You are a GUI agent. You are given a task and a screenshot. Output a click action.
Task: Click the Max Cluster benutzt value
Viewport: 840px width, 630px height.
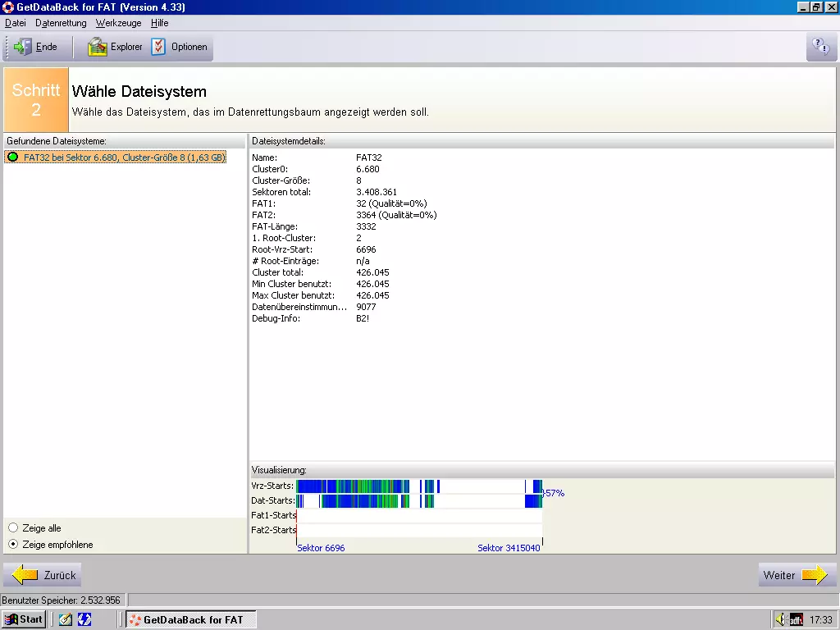(373, 295)
